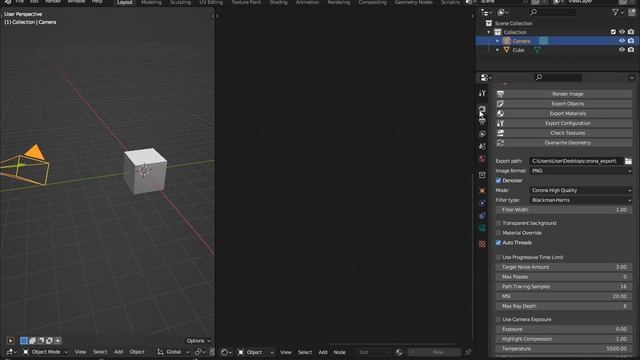Uncheck the Denoiser checkbox
The height and width of the screenshot is (360, 640).
pyautogui.click(x=498, y=180)
